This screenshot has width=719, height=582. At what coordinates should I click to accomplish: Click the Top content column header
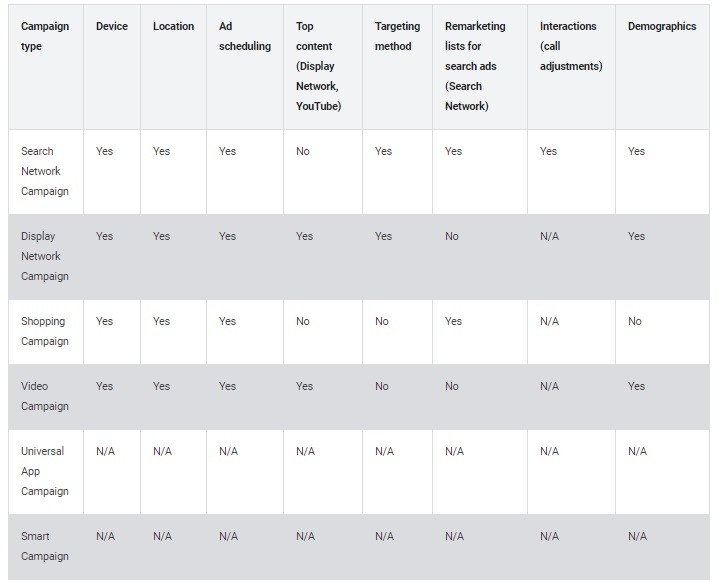click(x=319, y=66)
